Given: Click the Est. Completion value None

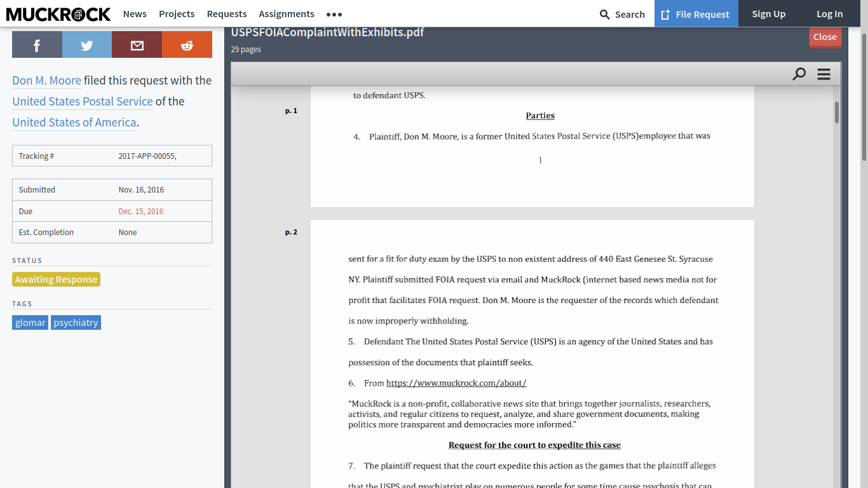Looking at the screenshot, I should coord(128,233).
